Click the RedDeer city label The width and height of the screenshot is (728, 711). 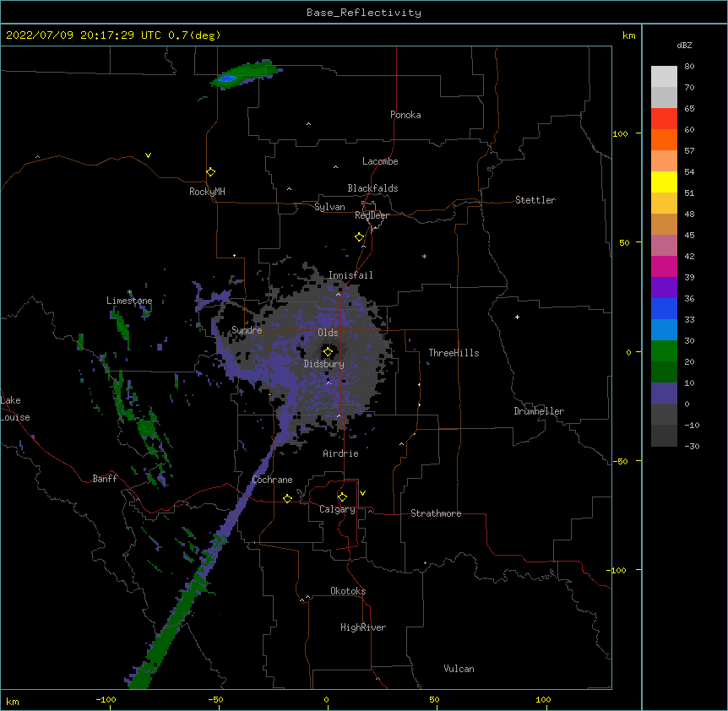tap(372, 215)
